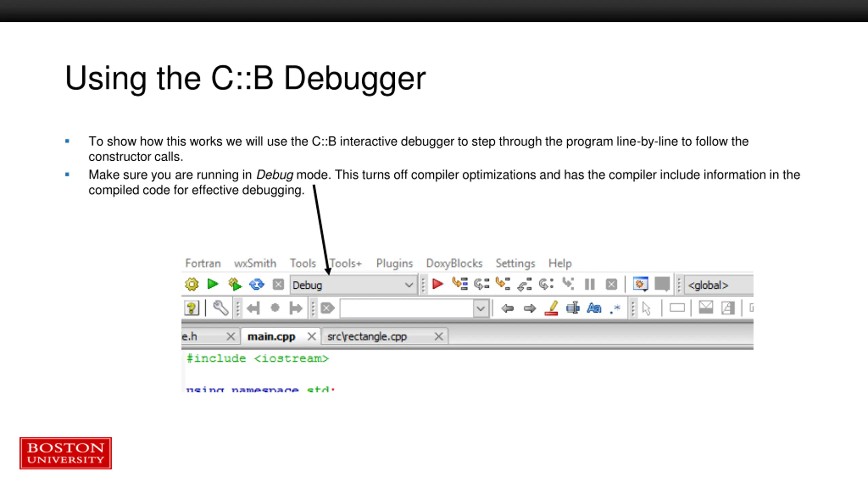Open the Tools+ menu
Image resolution: width=868 pixels, height=488 pixels.
[346, 263]
